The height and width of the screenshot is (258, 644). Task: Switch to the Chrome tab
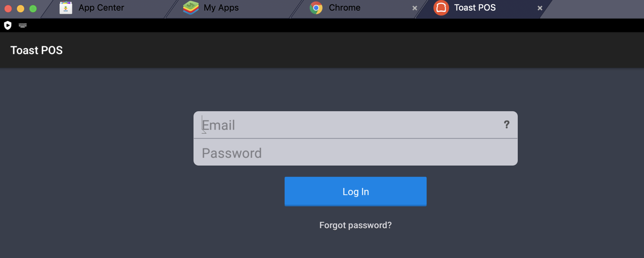[x=344, y=7]
